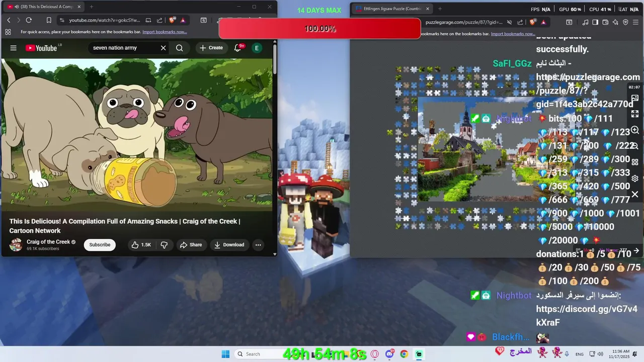Bookmark the YouTube page

click(x=49, y=20)
